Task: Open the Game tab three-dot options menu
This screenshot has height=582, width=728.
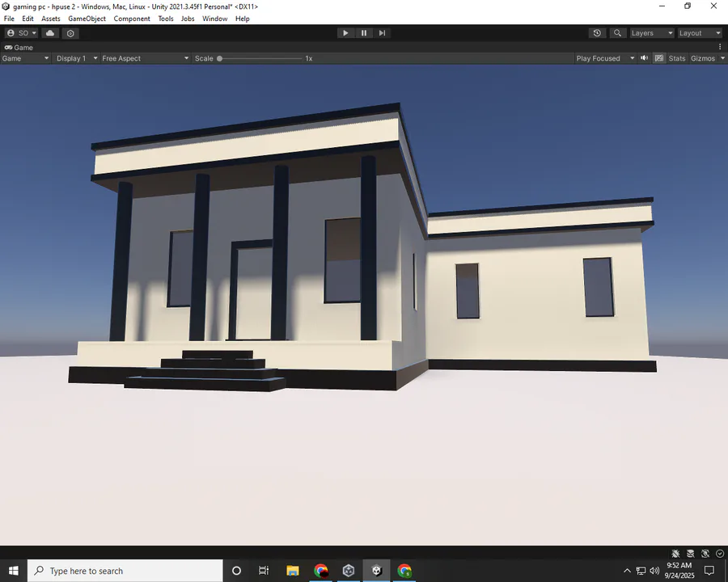Action: point(720,47)
